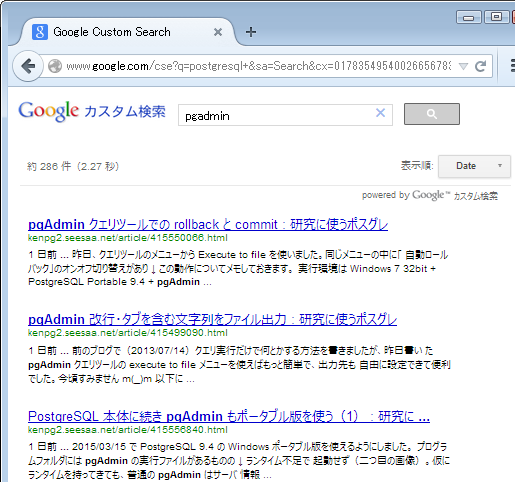This screenshot has height=482, width=515.
Task: Click URL kenpg2.seesaa.net/article/415556840.html
Action: (x=128, y=430)
